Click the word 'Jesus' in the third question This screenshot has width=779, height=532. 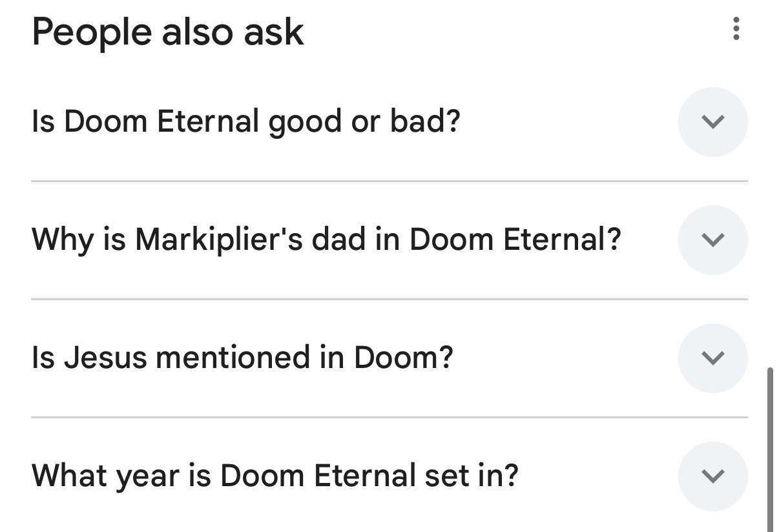105,358
